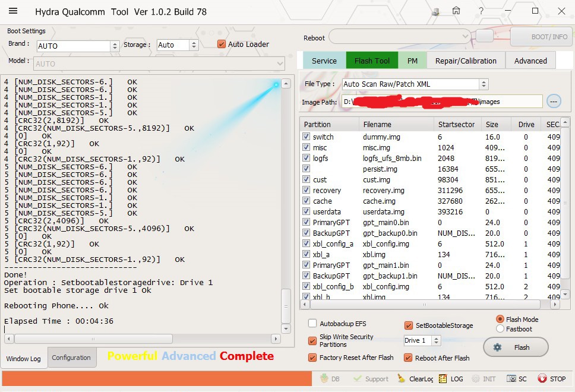Image resolution: width=575 pixels, height=392 pixels.
Task: Open Repair/Calibration tab
Action: pos(466,61)
